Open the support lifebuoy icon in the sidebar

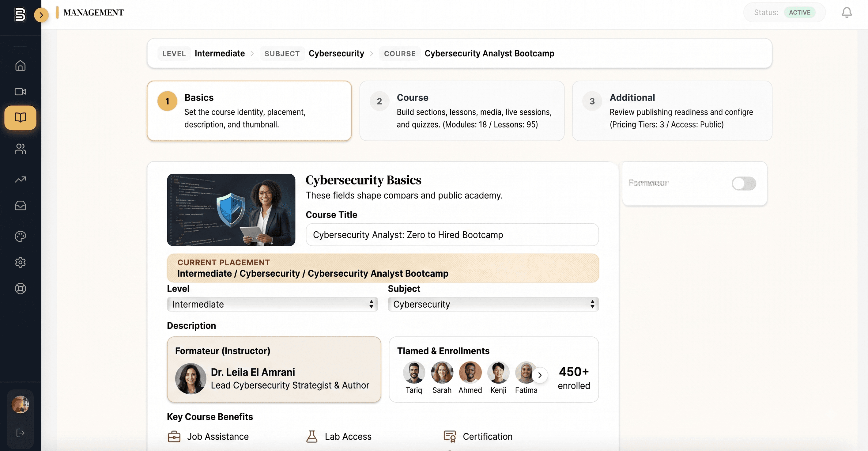click(20, 289)
